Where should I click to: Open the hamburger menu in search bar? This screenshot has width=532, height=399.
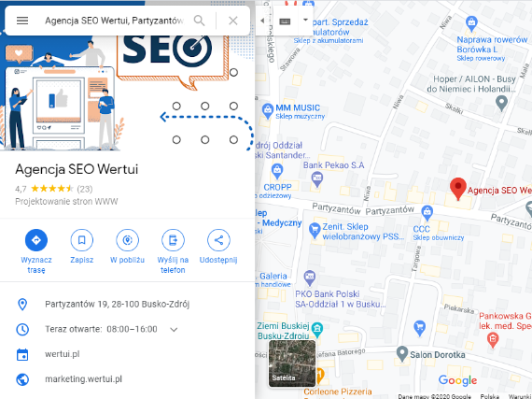click(x=22, y=21)
